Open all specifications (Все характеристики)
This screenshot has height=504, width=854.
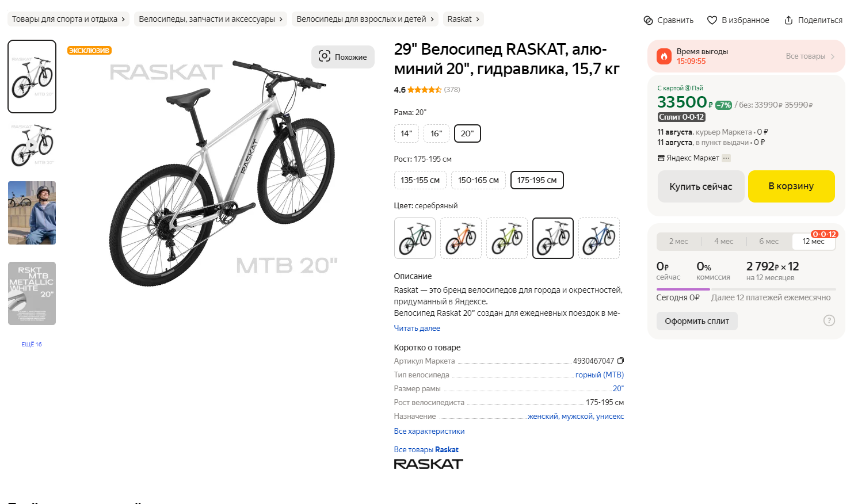point(429,431)
